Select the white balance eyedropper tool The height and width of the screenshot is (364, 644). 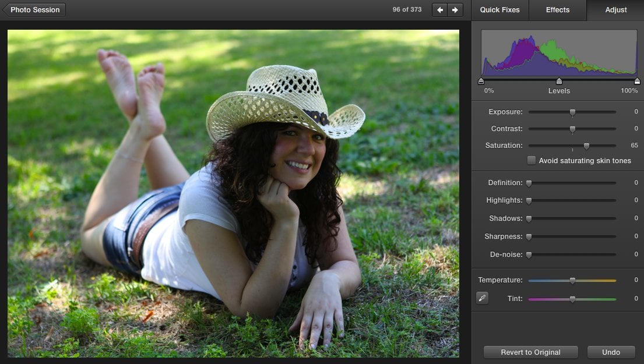pyautogui.click(x=482, y=298)
